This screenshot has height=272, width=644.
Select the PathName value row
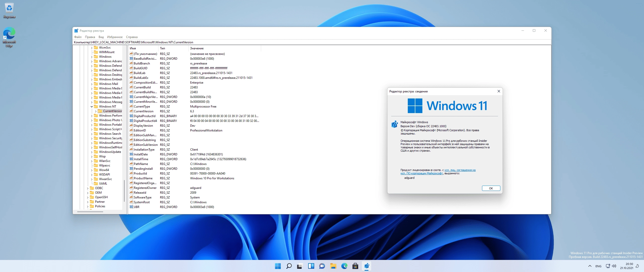[x=194, y=164]
